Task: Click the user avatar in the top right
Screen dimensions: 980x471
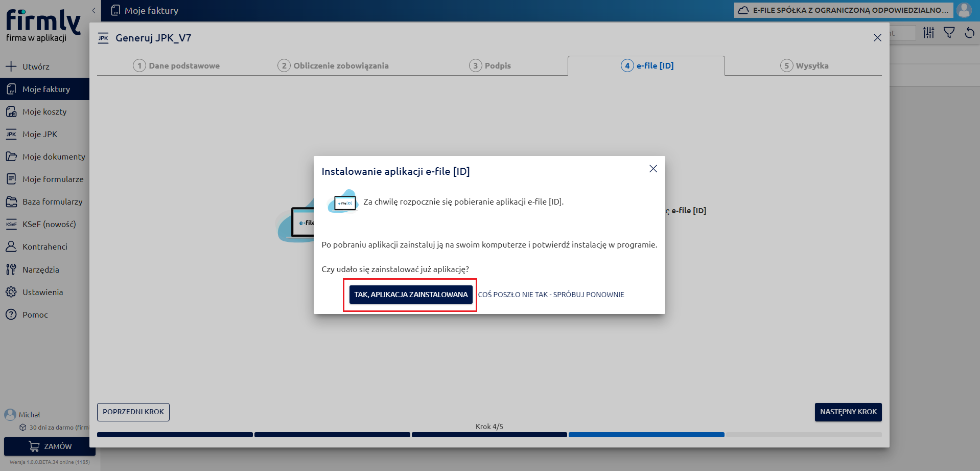Action: click(964, 10)
